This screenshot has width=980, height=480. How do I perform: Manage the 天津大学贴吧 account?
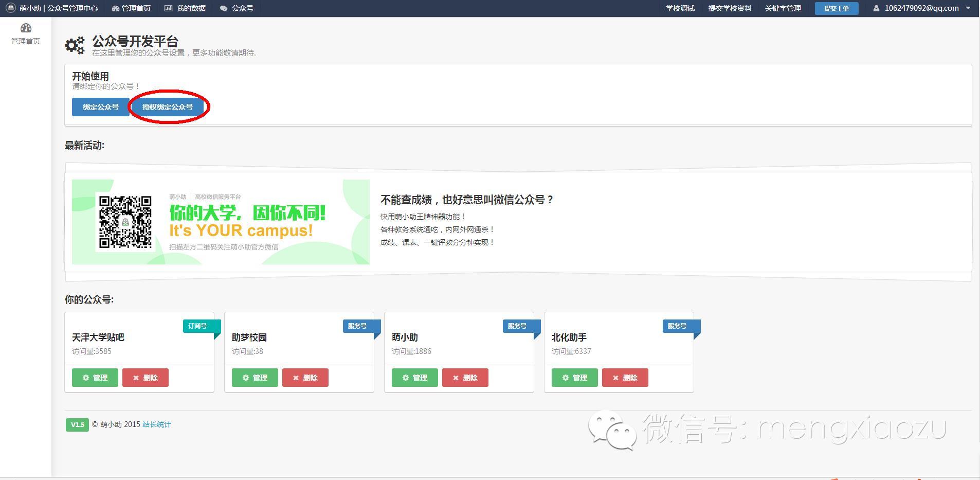95,378
